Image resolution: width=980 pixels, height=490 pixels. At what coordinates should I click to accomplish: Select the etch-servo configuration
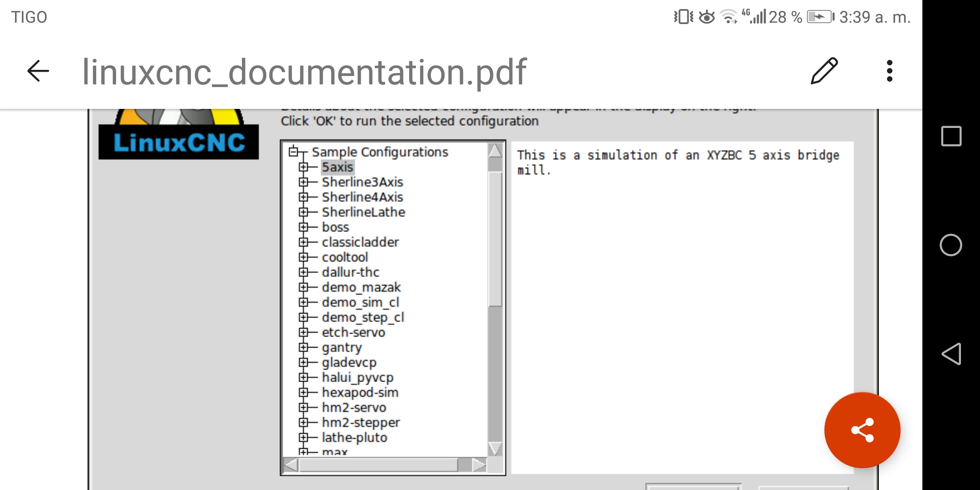point(353,332)
